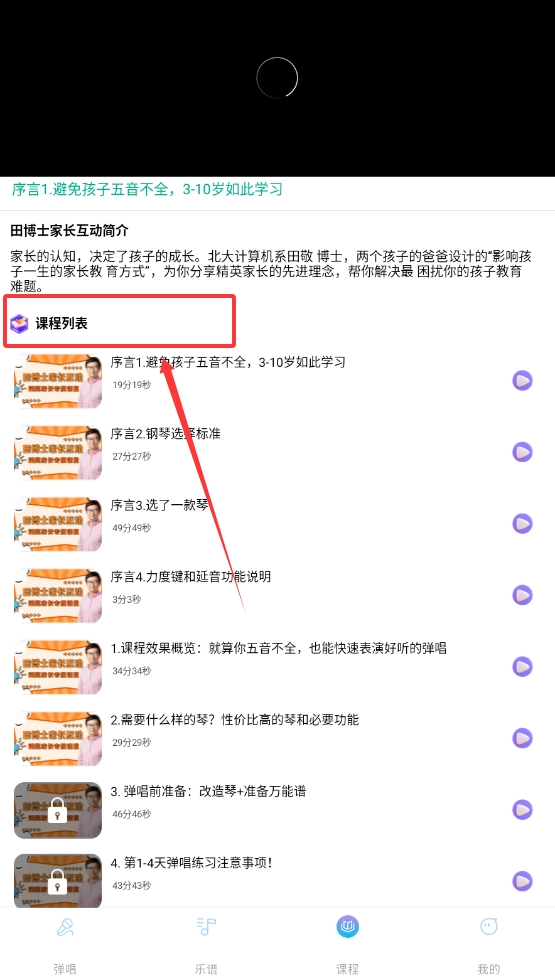Switch to the 弹唱 tab

tap(65, 944)
